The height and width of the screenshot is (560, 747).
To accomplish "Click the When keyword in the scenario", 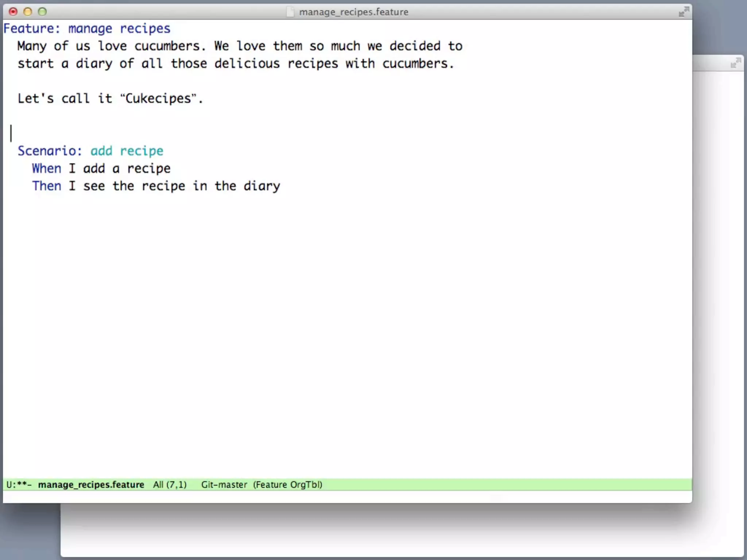I will (46, 168).
